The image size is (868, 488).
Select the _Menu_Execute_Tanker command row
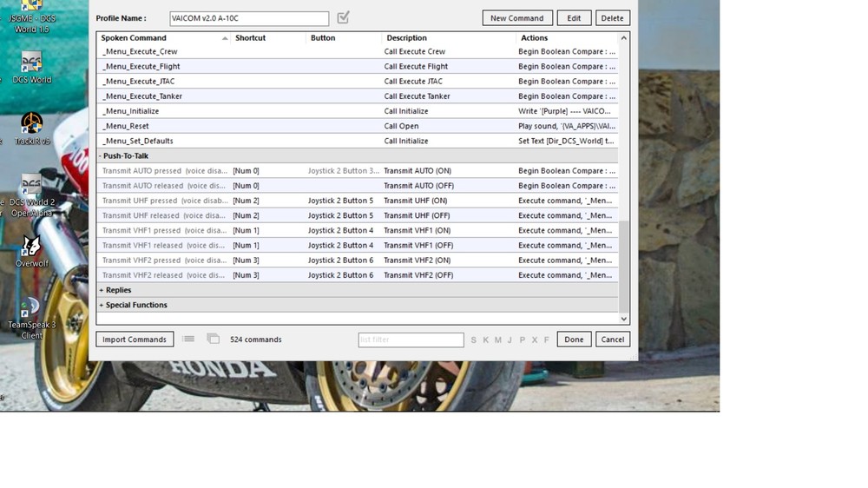pyautogui.click(x=358, y=96)
